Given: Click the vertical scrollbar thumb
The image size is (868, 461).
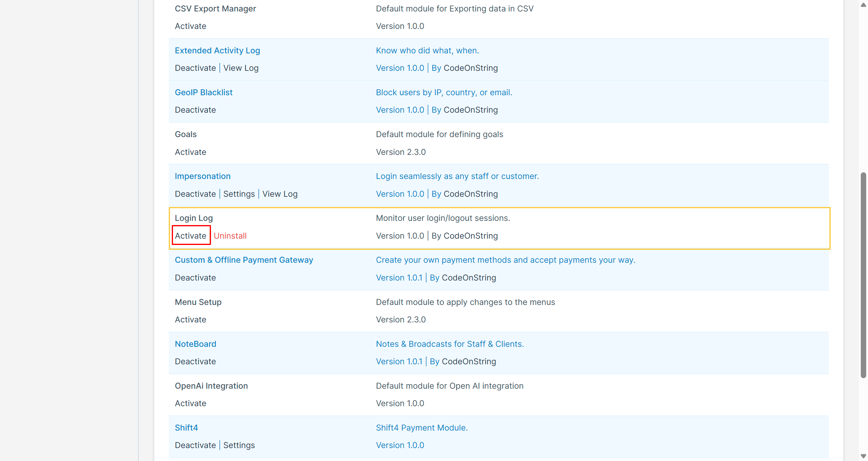Looking at the screenshot, I should (863, 275).
